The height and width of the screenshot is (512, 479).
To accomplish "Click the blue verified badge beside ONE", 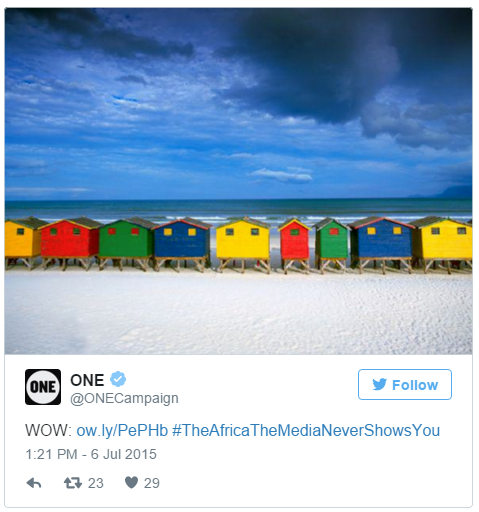I will coord(118,379).
